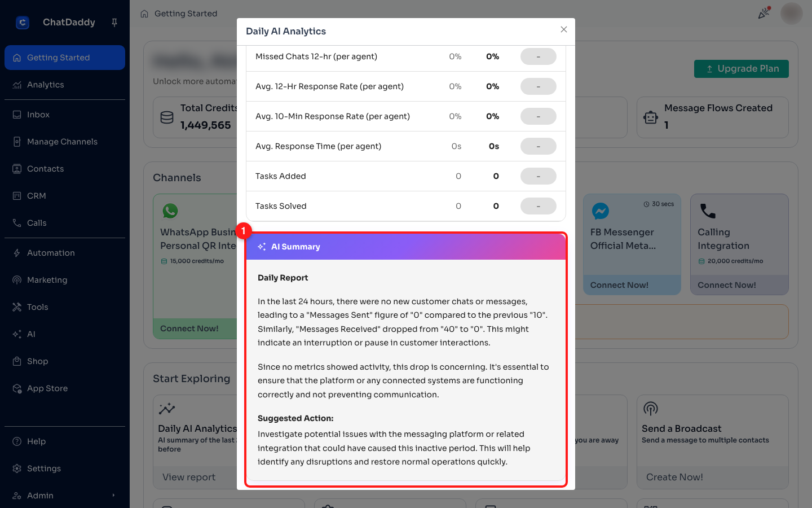Click the ChatDaddy logo icon

pyautogui.click(x=23, y=23)
